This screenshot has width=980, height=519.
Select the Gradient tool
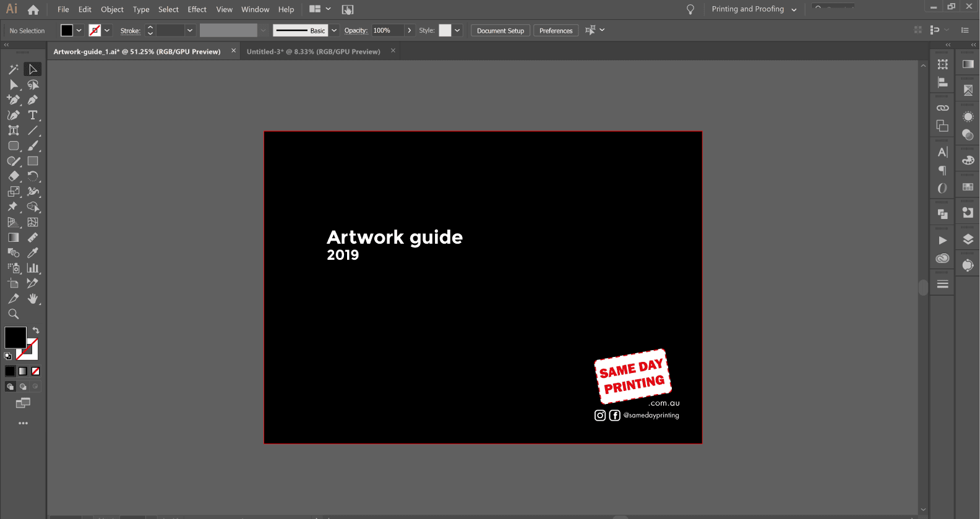tap(14, 238)
